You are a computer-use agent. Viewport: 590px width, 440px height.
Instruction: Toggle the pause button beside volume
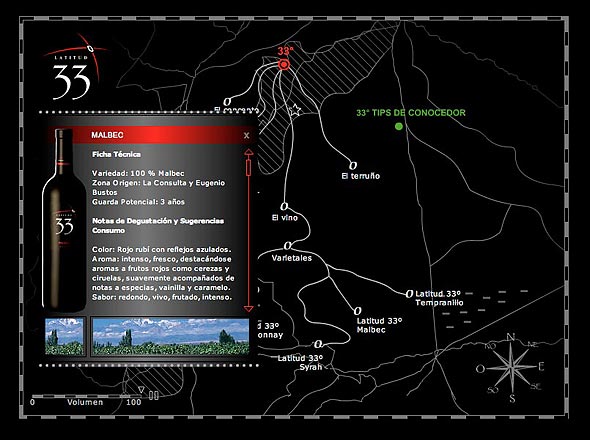pos(154,396)
